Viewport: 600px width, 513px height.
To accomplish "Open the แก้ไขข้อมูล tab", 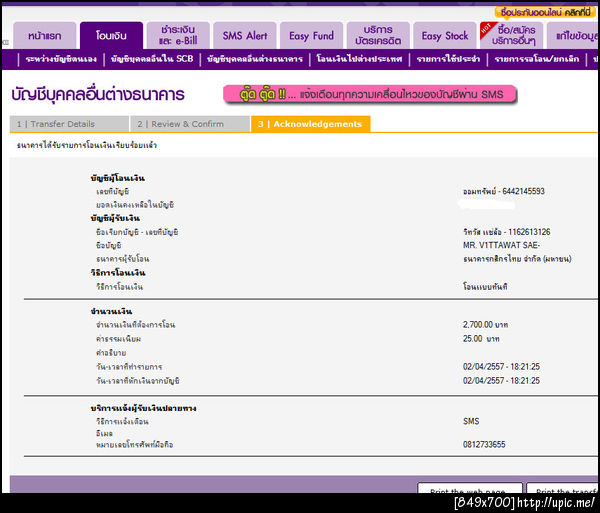I will 573,36.
